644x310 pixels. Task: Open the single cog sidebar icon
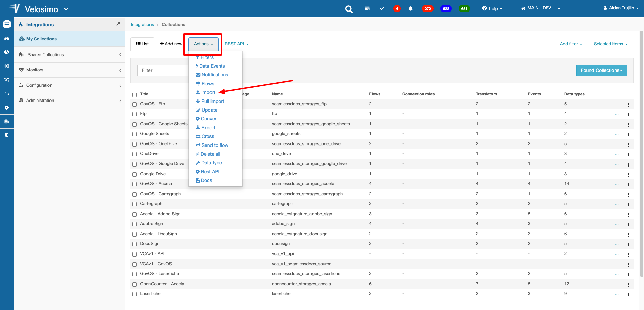click(x=7, y=108)
